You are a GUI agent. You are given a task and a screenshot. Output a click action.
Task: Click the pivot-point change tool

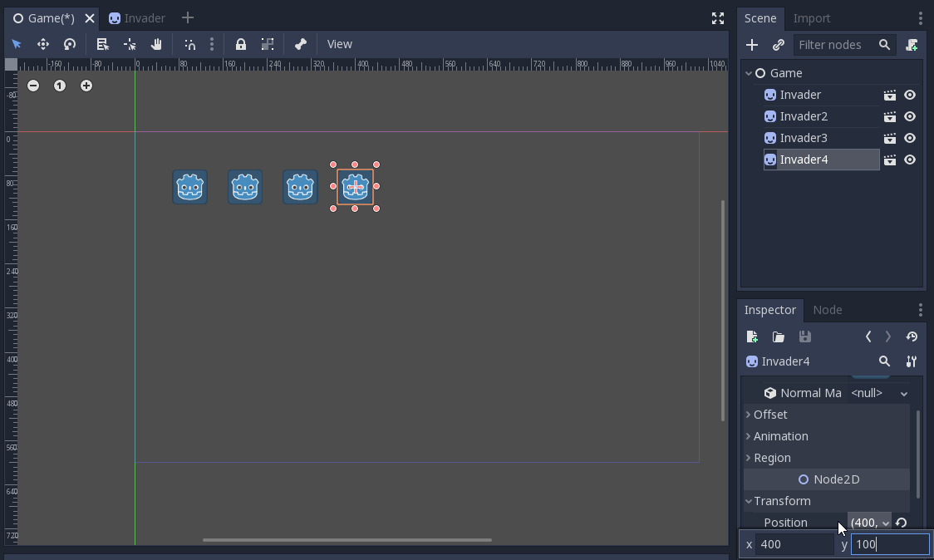(130, 44)
